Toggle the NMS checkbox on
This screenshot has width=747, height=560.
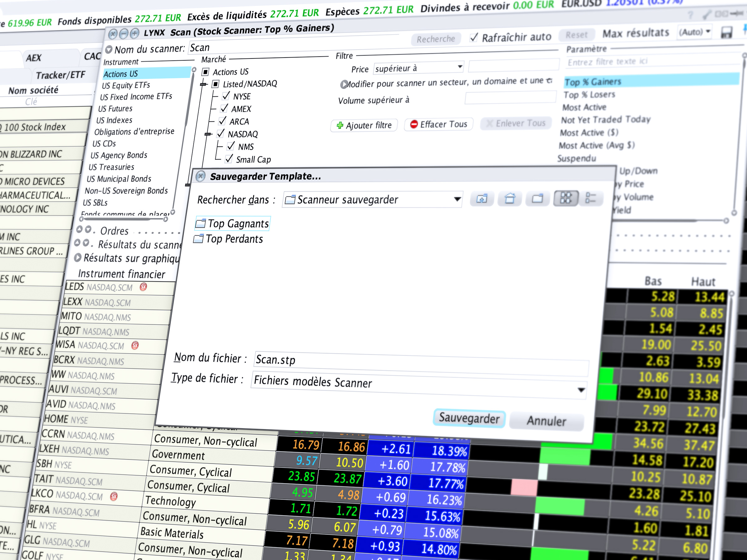(229, 146)
